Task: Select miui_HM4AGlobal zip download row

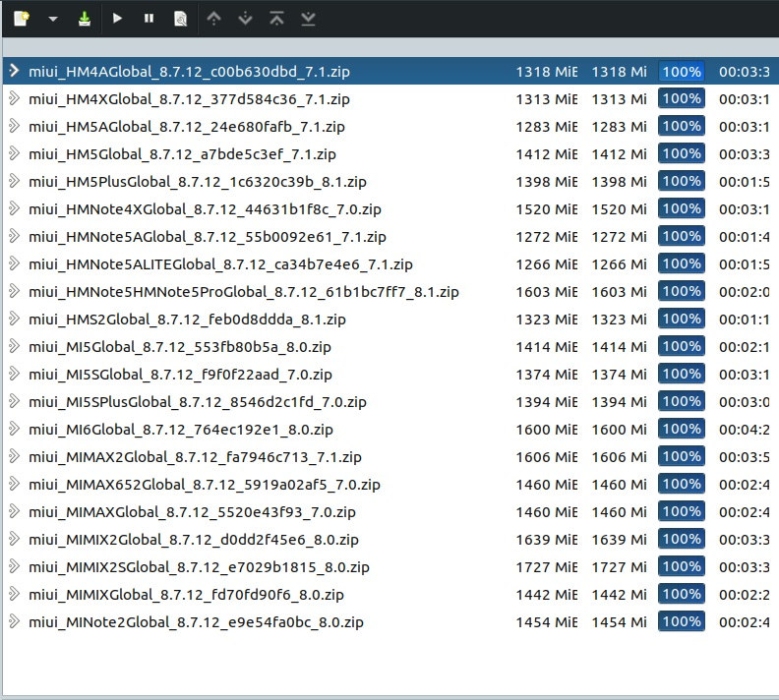Action: coord(189,72)
